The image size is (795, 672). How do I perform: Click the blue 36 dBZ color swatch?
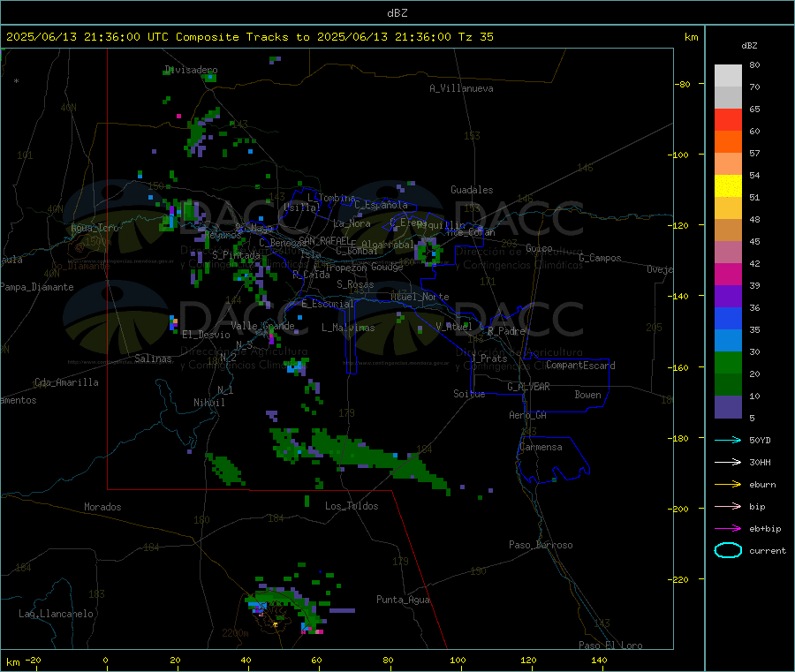point(728,318)
